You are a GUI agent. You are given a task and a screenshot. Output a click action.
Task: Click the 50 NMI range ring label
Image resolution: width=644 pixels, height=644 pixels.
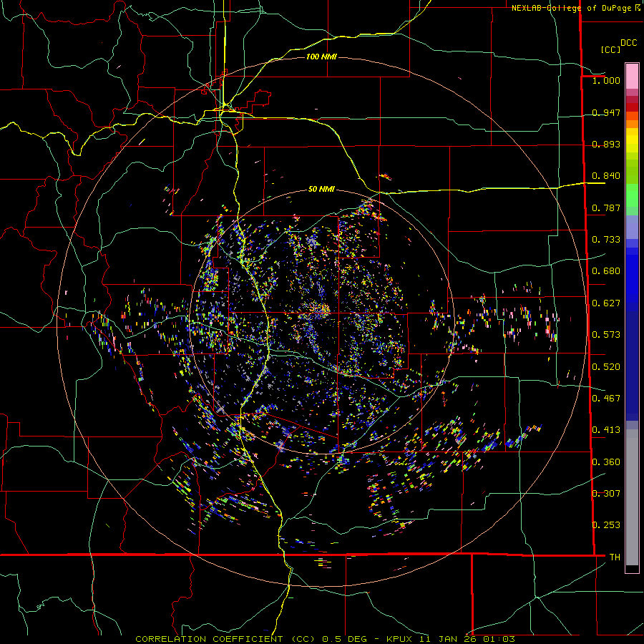click(x=321, y=189)
